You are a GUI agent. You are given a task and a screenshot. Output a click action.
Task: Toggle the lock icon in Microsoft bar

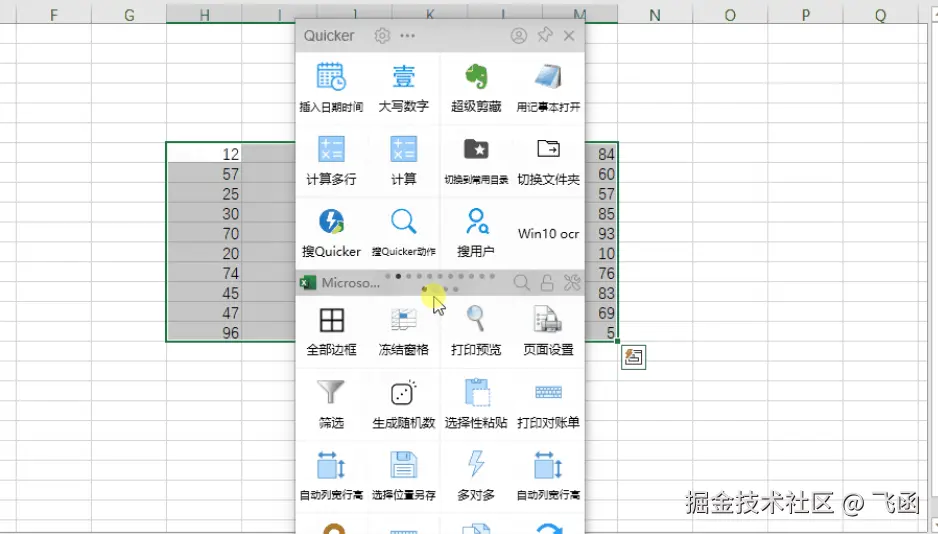point(547,283)
